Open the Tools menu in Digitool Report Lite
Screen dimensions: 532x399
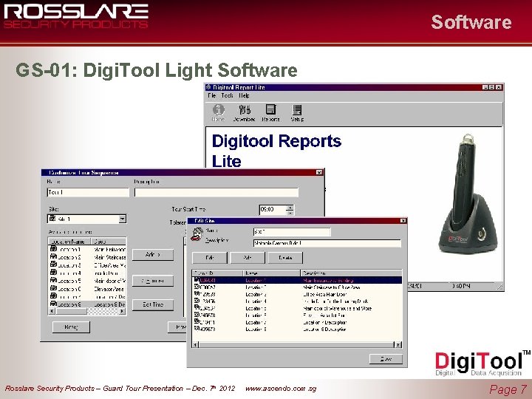(x=227, y=95)
